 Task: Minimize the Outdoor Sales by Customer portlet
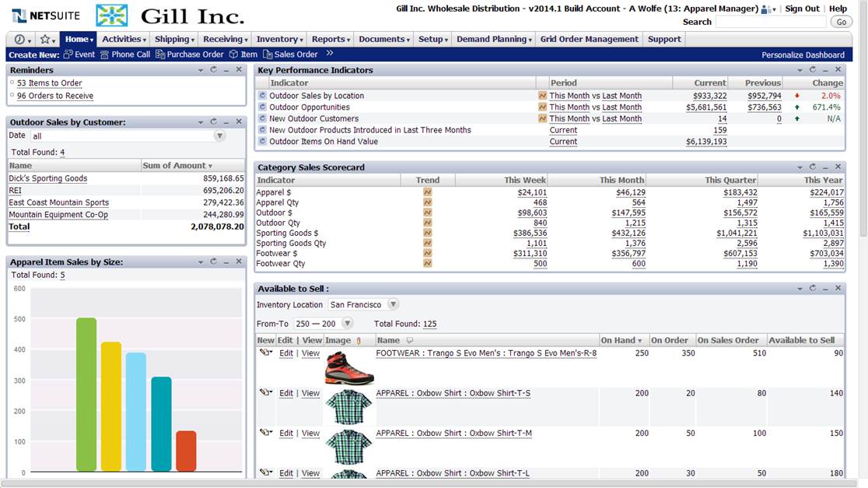[226, 122]
